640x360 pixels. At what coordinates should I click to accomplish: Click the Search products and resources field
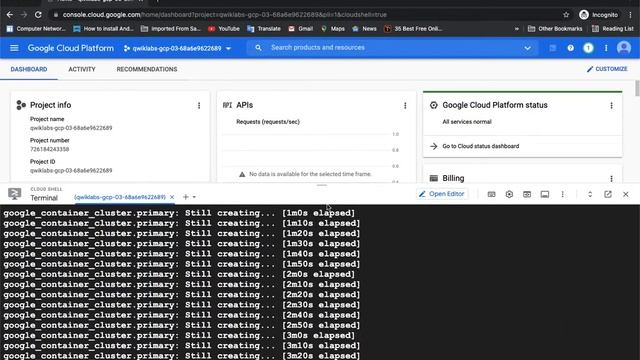392,48
